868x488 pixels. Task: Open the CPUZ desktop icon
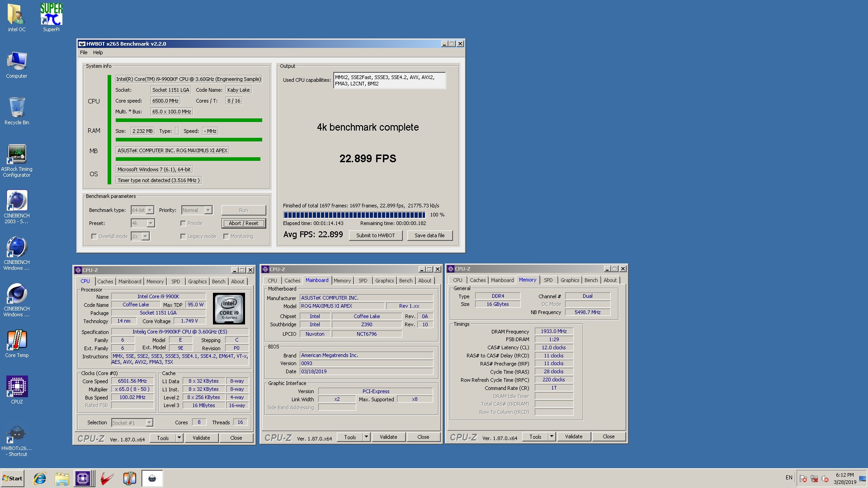(17, 390)
